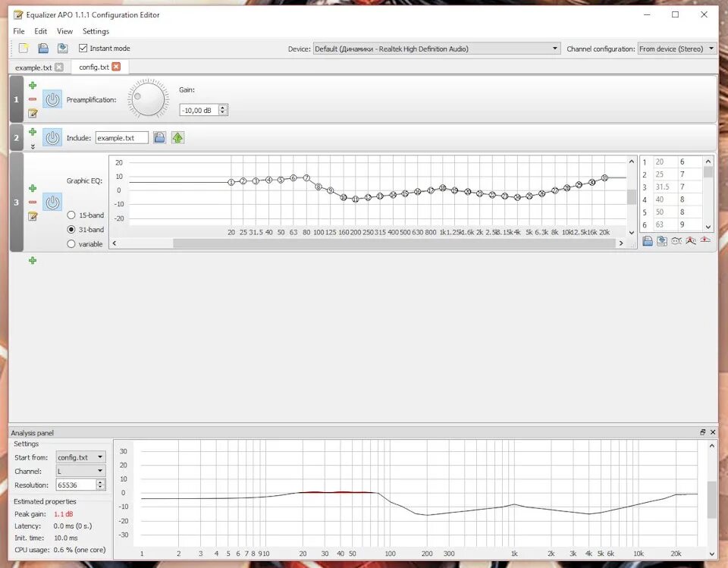Open the Start from dropdown
Screen dimensions: 728x568
[x=81, y=457]
